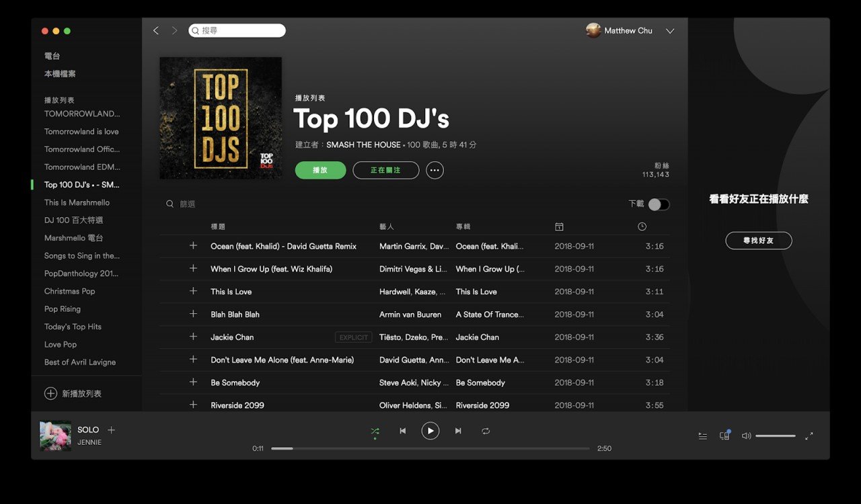861x504 pixels.
Task: Sort by duration clock icon
Action: click(x=642, y=226)
